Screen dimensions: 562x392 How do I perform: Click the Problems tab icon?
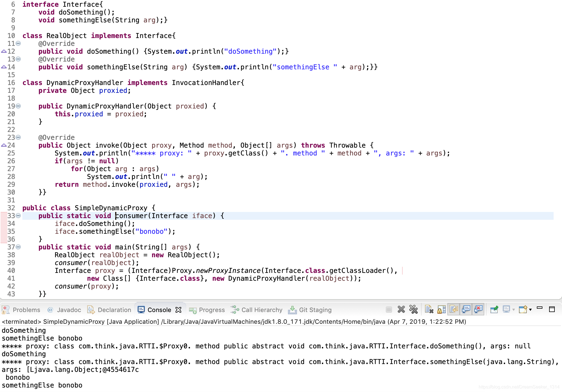(6, 310)
